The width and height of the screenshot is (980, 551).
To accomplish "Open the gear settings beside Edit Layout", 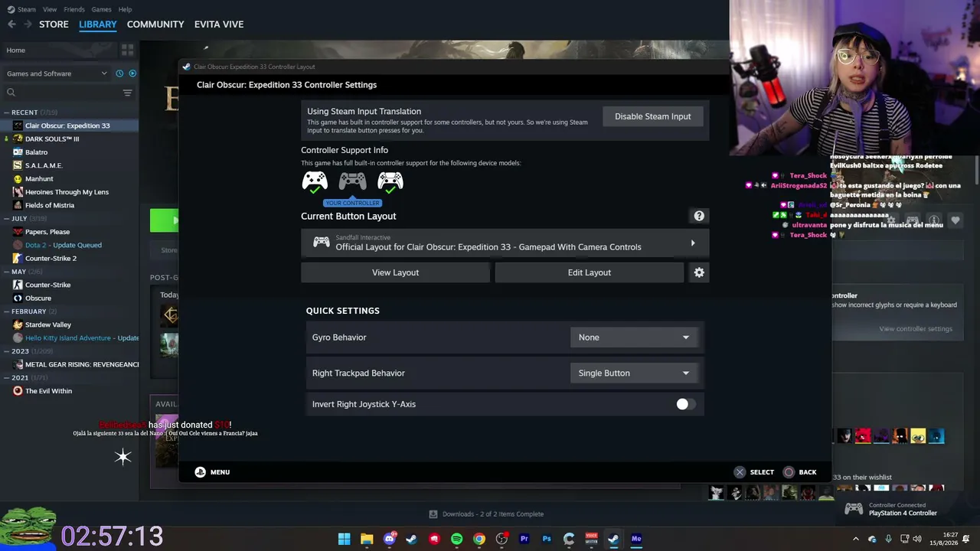I will pos(699,272).
